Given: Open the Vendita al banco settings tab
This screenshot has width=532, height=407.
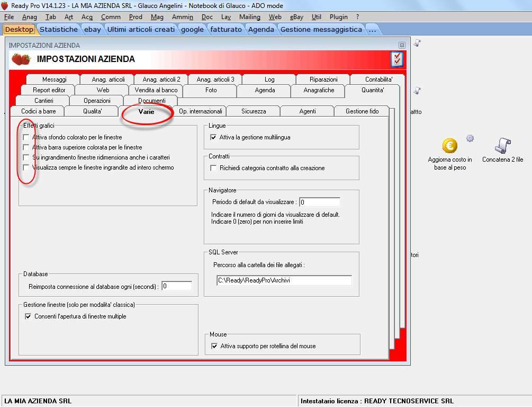Looking at the screenshot, I should pyautogui.click(x=156, y=90).
